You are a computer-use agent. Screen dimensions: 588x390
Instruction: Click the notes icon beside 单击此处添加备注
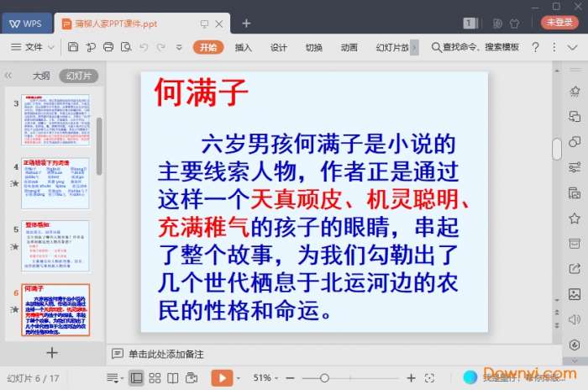pyautogui.click(x=118, y=354)
